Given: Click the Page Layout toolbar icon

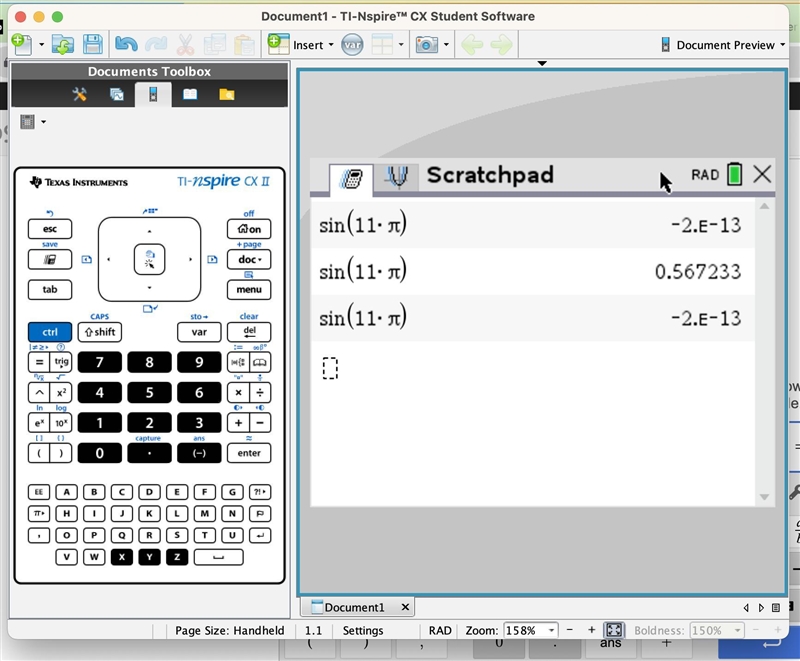Looking at the screenshot, I should pos(382,45).
